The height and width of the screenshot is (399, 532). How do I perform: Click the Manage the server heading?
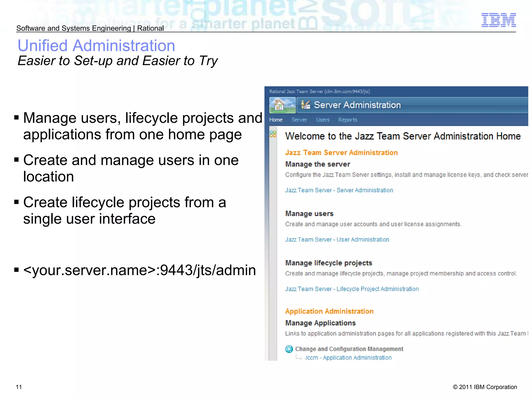tap(318, 164)
